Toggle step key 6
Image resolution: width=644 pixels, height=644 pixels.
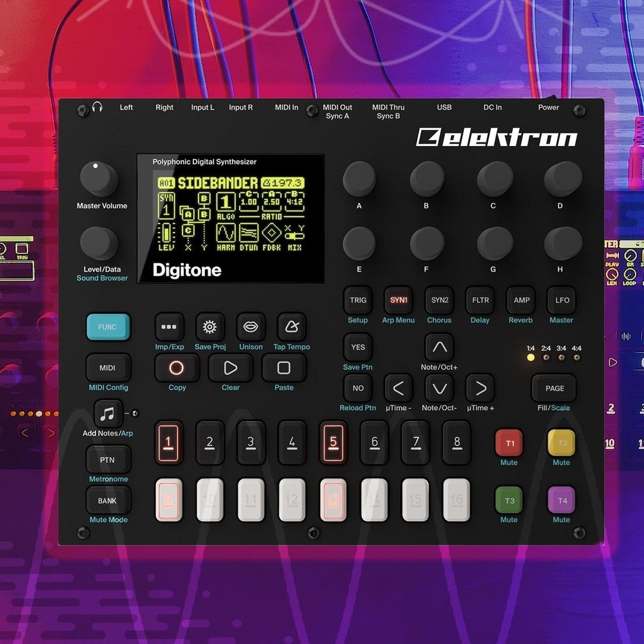click(374, 443)
